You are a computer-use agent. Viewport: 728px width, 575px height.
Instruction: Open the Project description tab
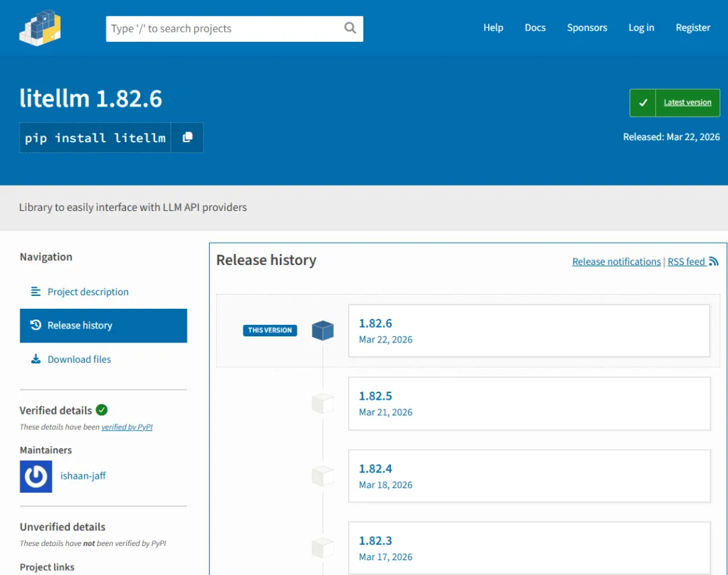click(x=103, y=292)
